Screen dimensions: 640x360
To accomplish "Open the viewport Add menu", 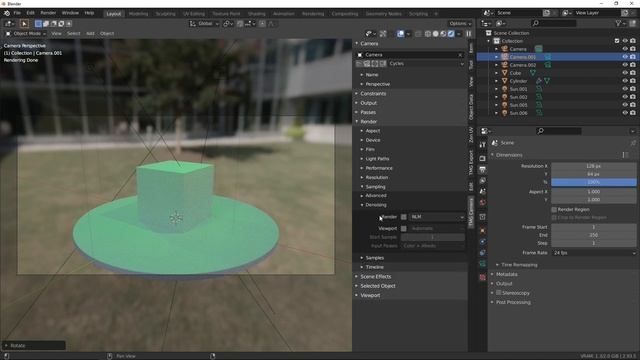I will point(90,33).
